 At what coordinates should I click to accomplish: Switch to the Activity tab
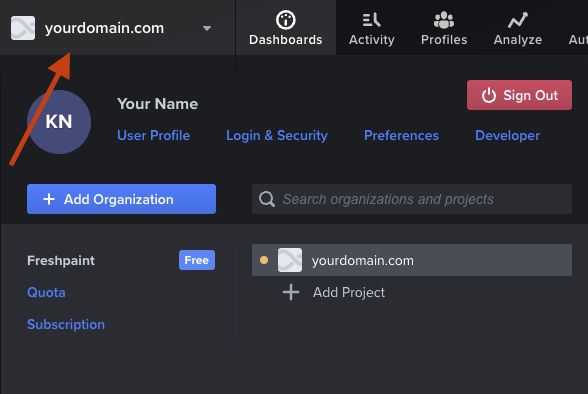click(x=372, y=28)
